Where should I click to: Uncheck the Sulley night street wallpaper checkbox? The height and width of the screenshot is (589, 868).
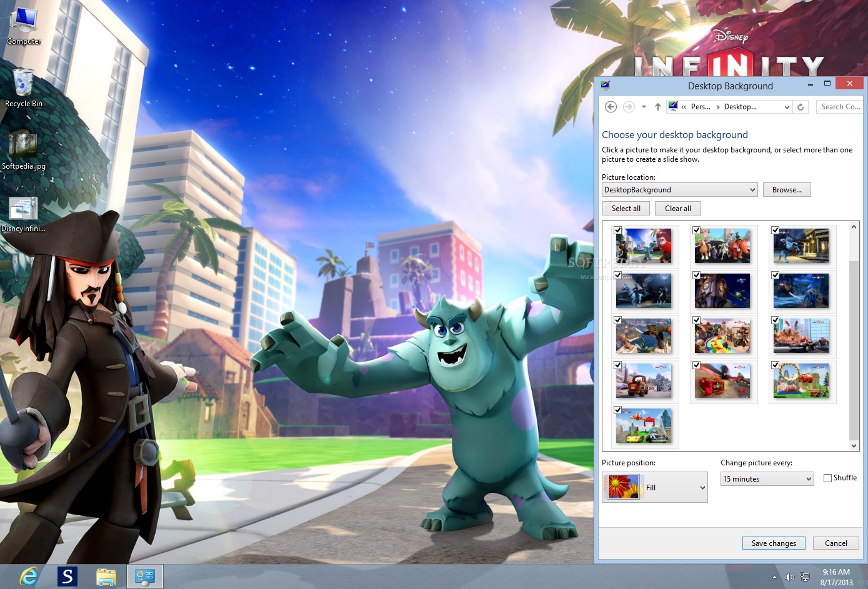point(775,230)
